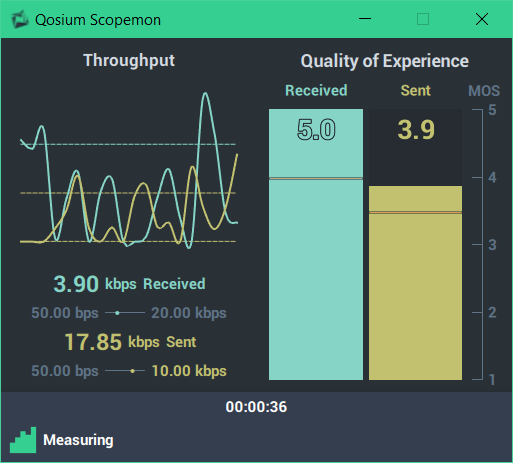Click the Qosium Scopemon app icon

[x=20, y=19]
